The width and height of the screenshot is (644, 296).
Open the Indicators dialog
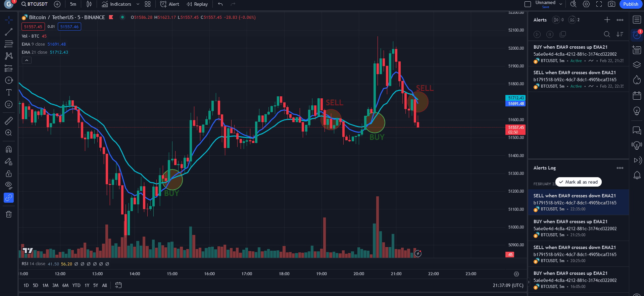tap(116, 4)
